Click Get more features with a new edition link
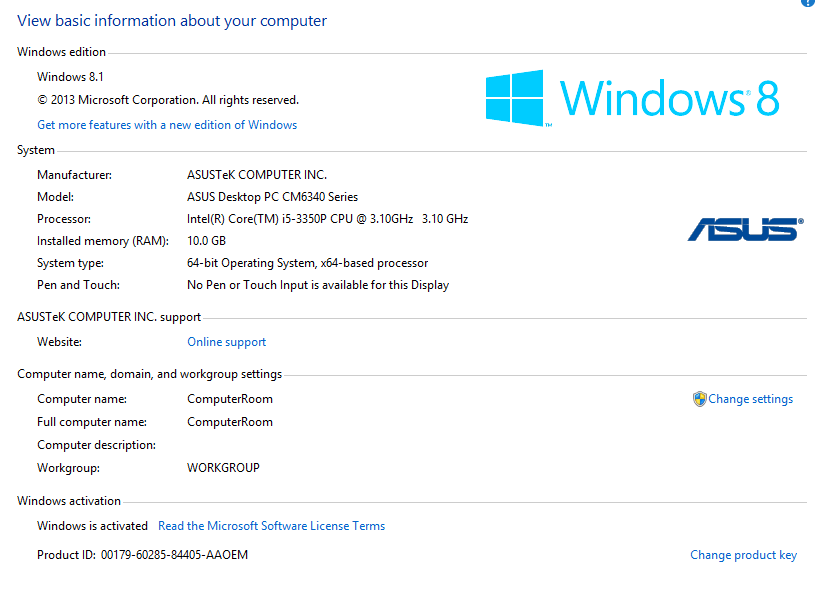This screenshot has width=816, height=609. click(167, 125)
